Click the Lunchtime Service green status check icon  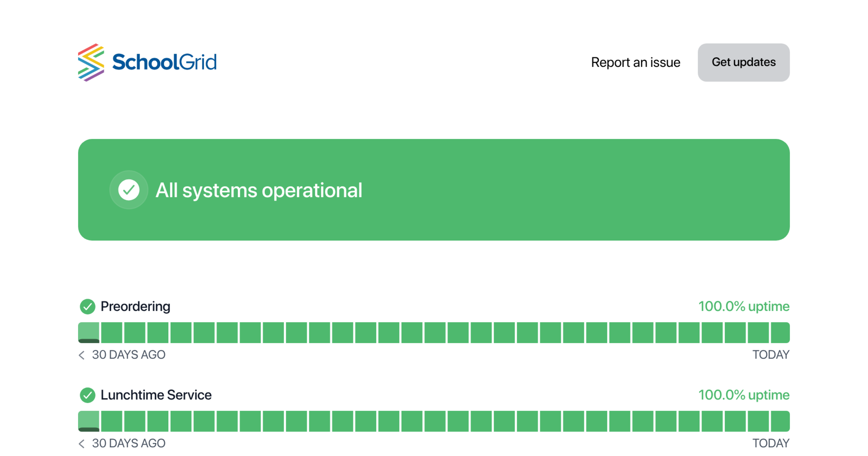coord(88,395)
